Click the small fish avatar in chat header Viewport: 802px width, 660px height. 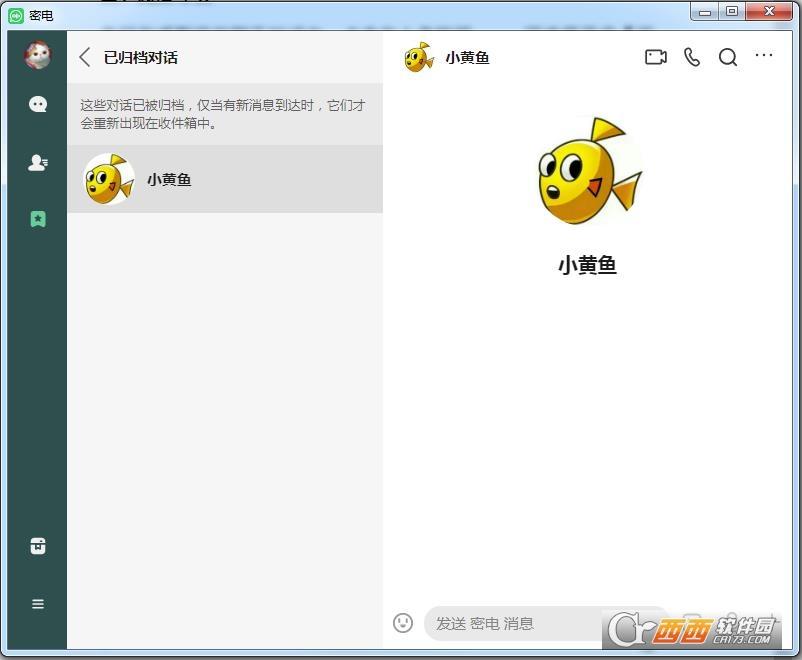coord(419,57)
